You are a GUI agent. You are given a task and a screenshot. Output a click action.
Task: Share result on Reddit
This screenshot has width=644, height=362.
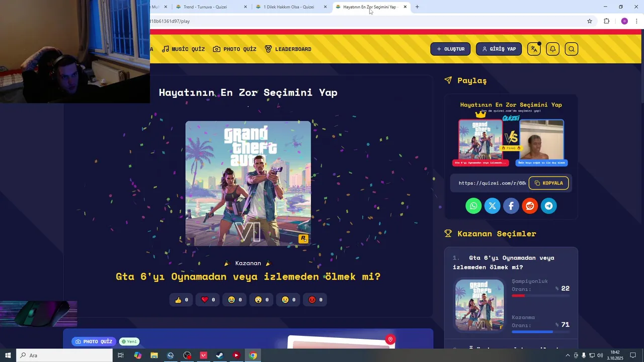point(530,206)
